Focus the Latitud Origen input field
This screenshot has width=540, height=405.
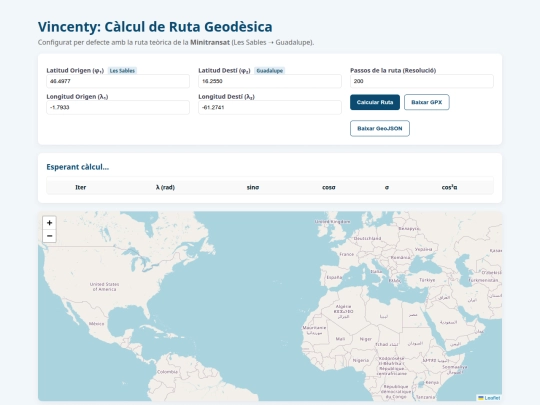pyautogui.click(x=118, y=81)
